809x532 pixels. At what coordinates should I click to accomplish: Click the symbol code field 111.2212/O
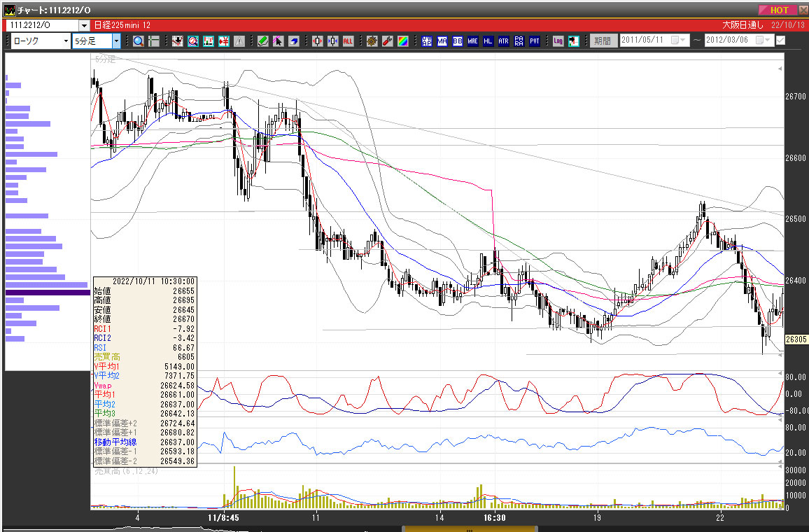[x=43, y=25]
